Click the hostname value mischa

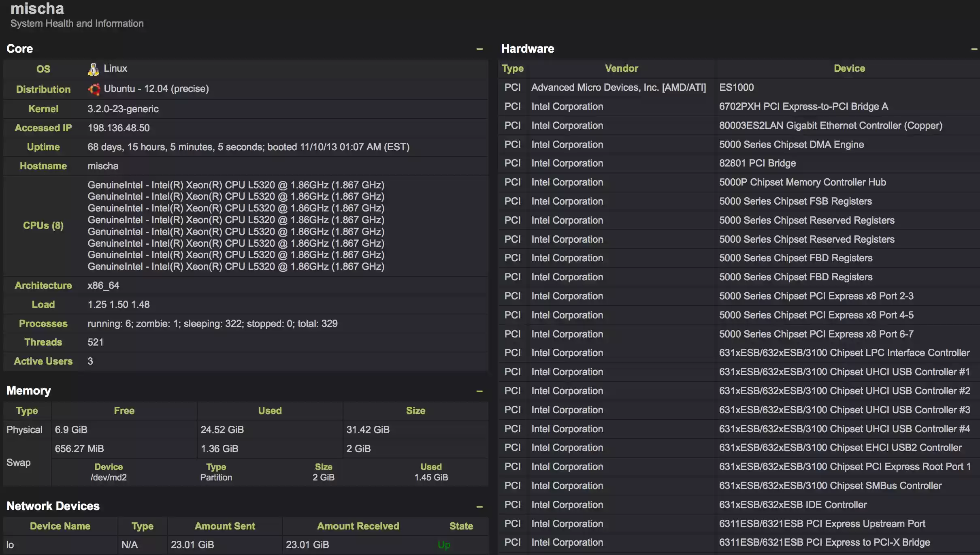(x=103, y=166)
